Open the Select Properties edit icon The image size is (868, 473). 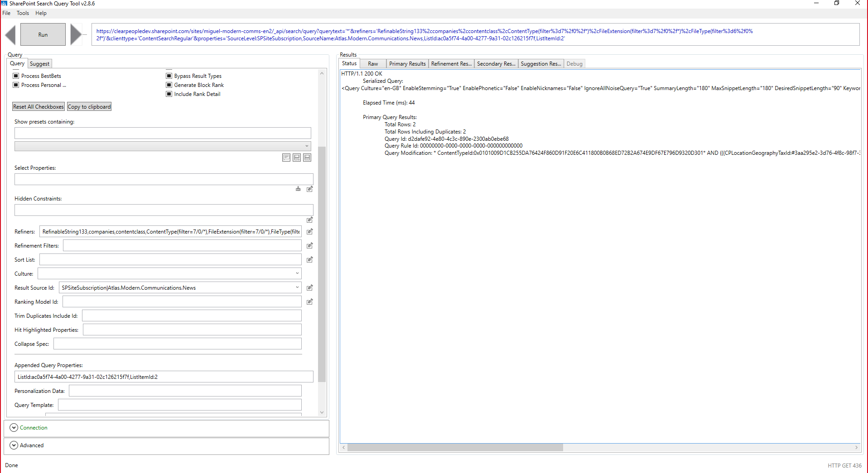pos(310,189)
